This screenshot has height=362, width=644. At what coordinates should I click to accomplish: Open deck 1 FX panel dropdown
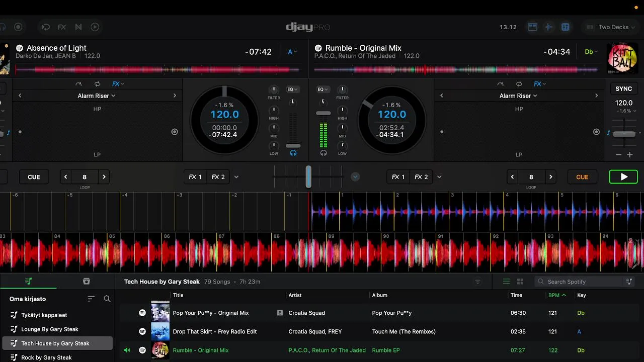118,84
